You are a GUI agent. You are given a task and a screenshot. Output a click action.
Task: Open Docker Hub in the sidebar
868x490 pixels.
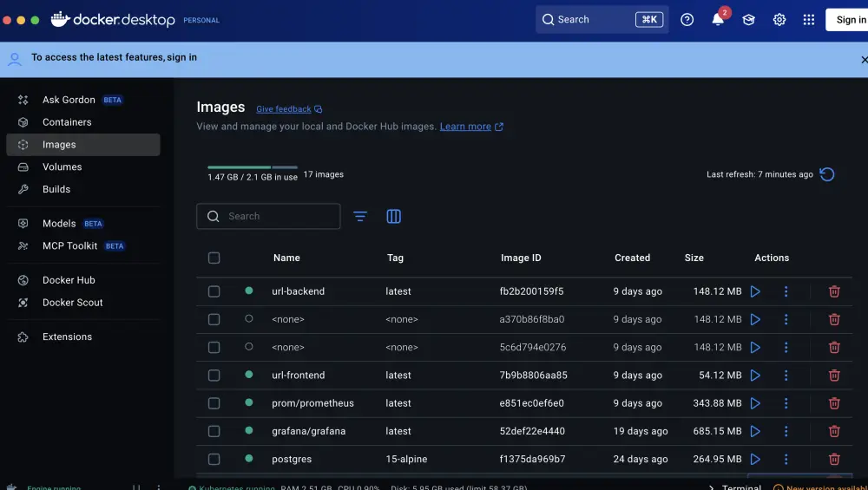83,280
